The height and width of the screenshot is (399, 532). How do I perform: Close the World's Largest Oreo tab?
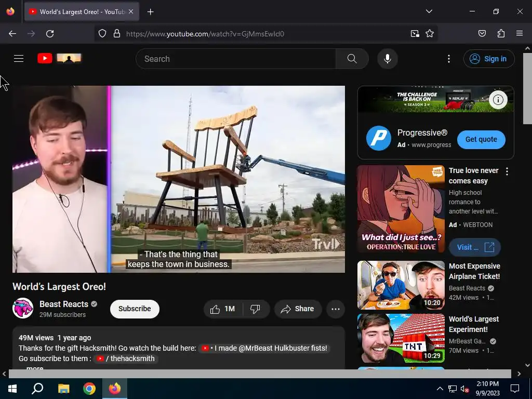tap(131, 12)
